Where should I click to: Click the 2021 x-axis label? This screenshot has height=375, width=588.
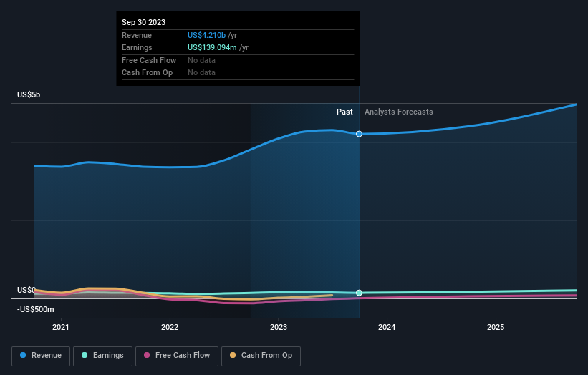(x=61, y=327)
